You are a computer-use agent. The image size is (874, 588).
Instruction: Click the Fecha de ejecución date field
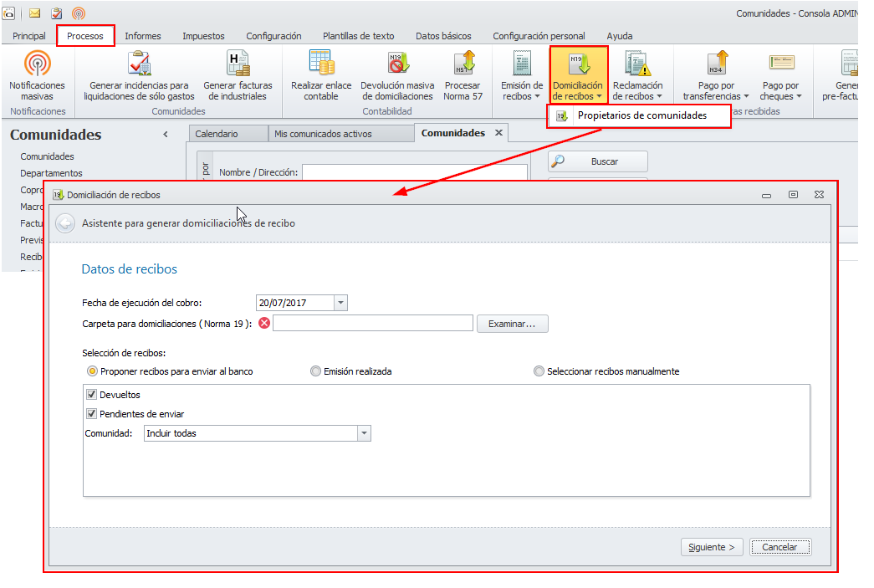tap(295, 303)
